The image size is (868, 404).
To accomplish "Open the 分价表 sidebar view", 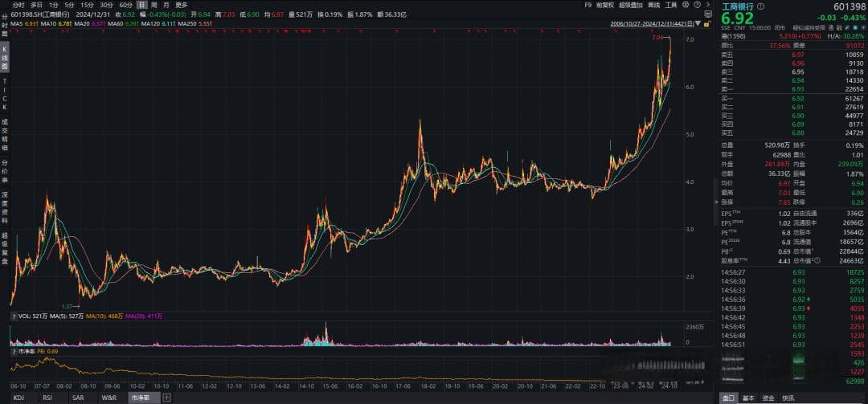I will coord(5,172).
